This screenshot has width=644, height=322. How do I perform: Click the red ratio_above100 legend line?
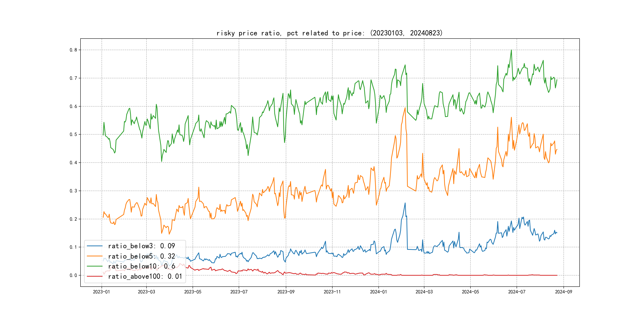(x=94, y=276)
